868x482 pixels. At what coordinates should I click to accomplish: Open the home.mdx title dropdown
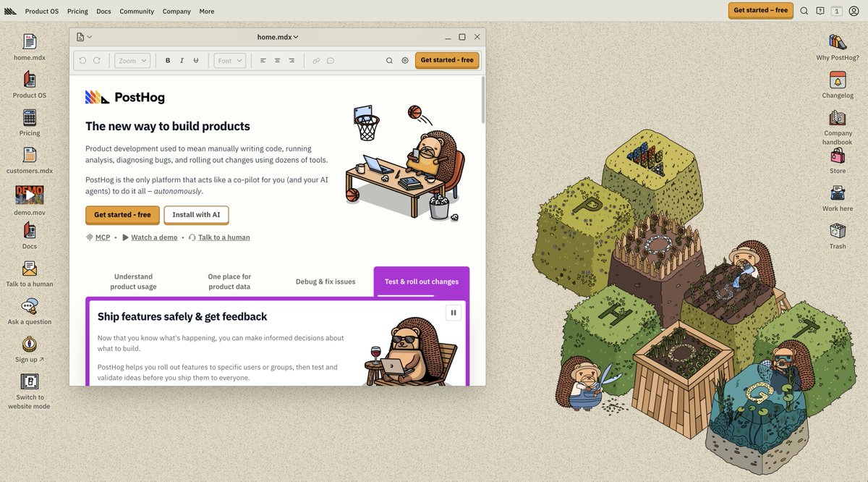click(x=278, y=37)
